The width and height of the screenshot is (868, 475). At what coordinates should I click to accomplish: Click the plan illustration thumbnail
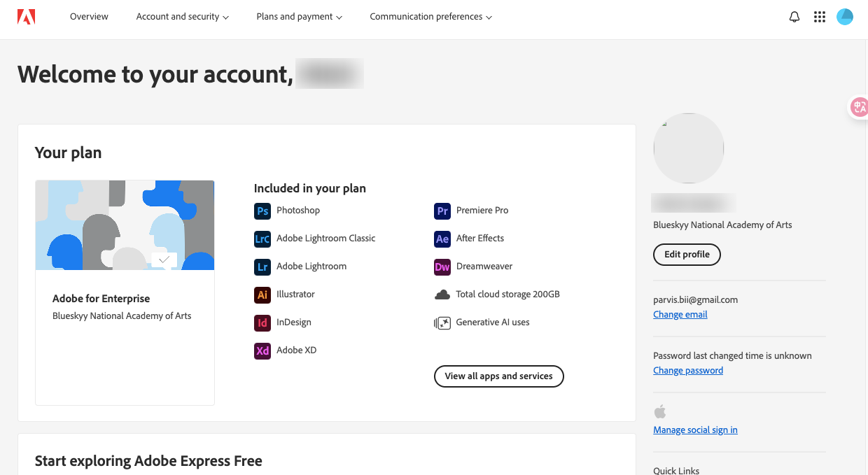coord(125,225)
